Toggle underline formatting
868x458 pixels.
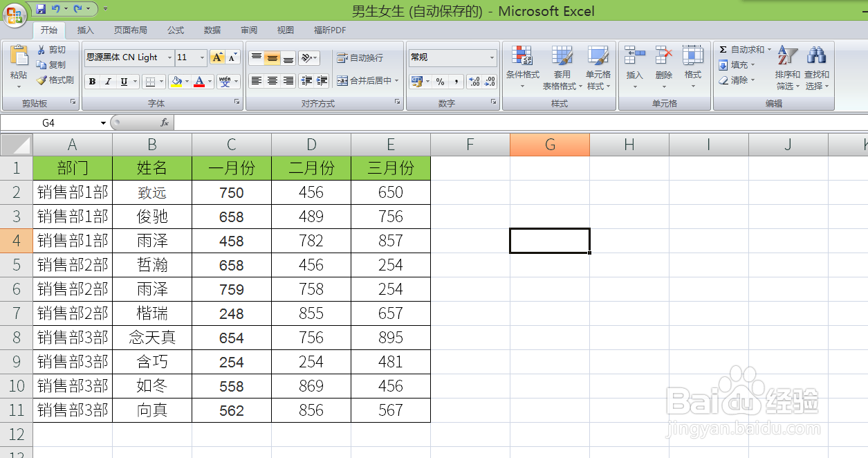[x=124, y=82]
